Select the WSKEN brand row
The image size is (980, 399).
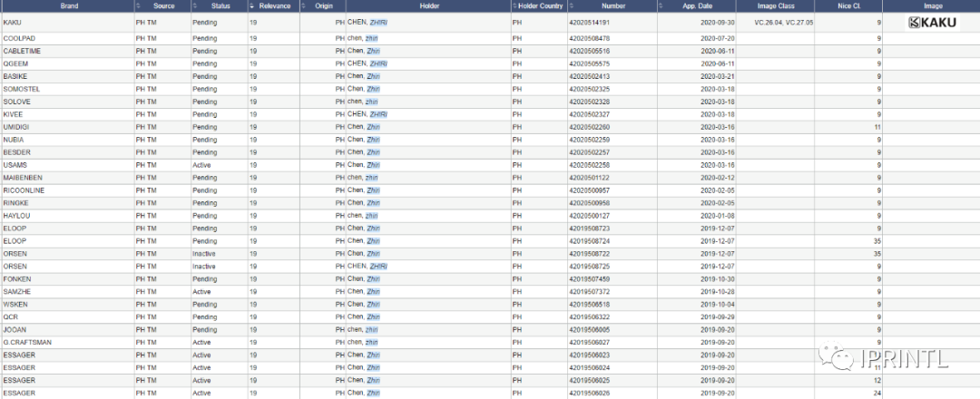(490, 304)
